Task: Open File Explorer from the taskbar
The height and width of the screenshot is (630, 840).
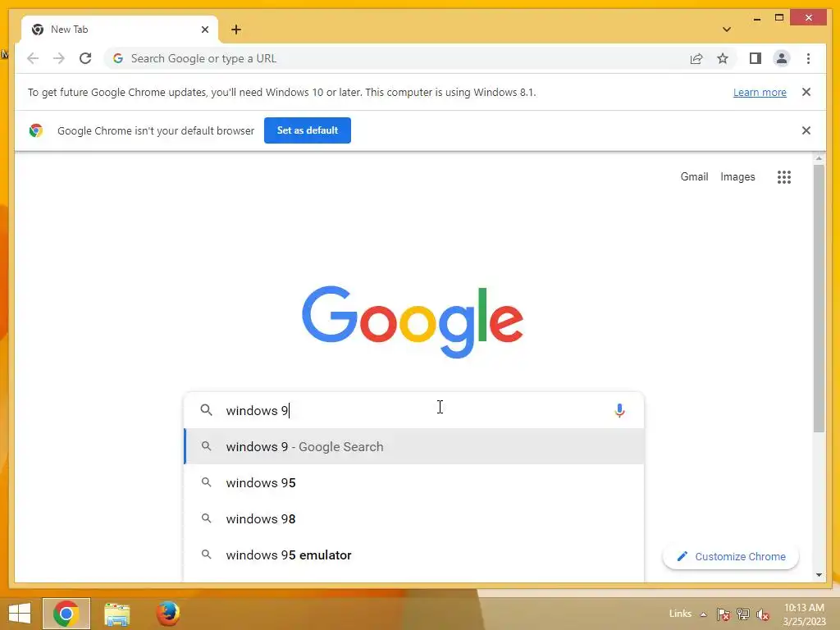Action: [x=116, y=614]
